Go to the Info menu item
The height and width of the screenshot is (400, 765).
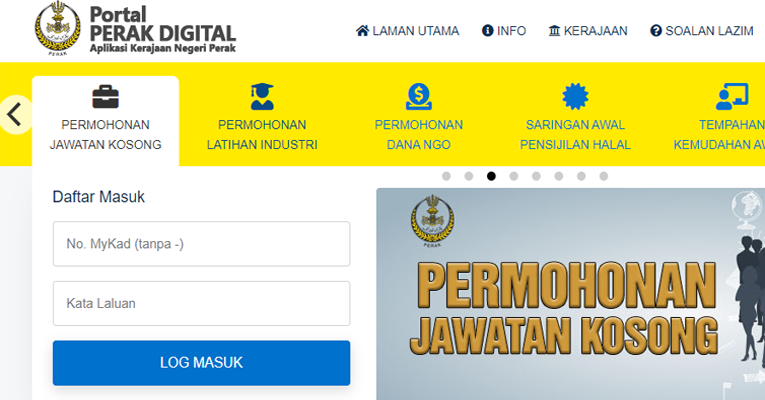click(503, 31)
